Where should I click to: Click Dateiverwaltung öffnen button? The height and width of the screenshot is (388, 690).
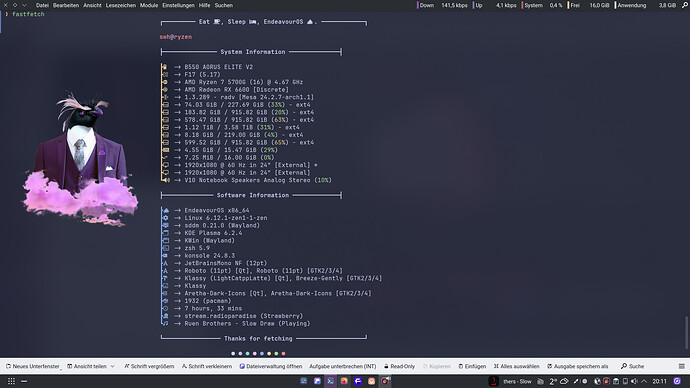[271, 366]
